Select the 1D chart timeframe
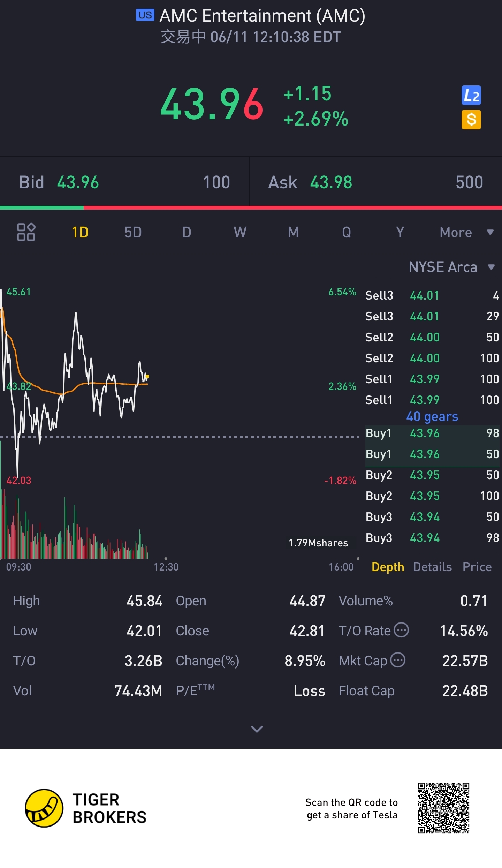Viewport: 502px width, 868px height. (80, 232)
